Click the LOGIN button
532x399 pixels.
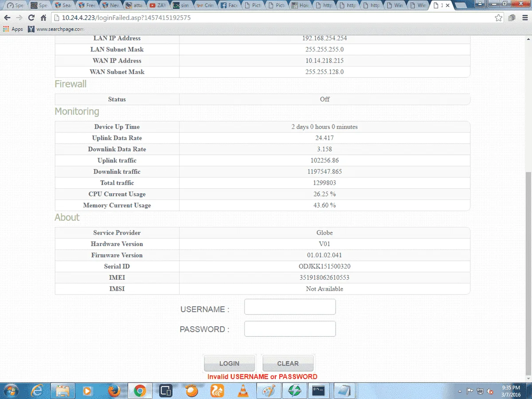[229, 363]
